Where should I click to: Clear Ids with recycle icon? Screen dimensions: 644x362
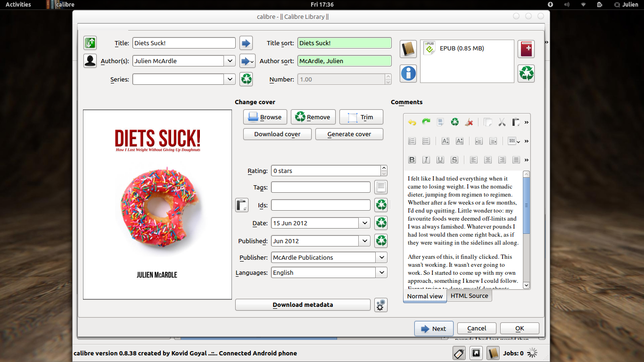381,205
